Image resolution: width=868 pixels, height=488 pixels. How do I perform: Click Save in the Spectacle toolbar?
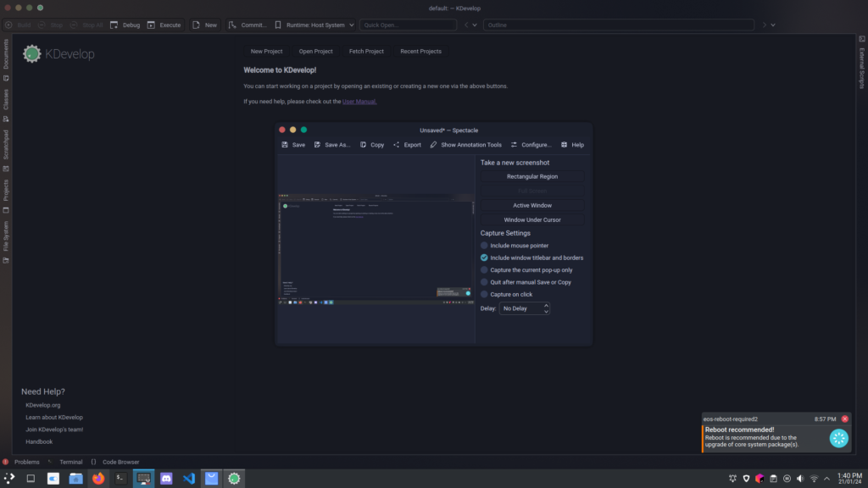point(293,145)
